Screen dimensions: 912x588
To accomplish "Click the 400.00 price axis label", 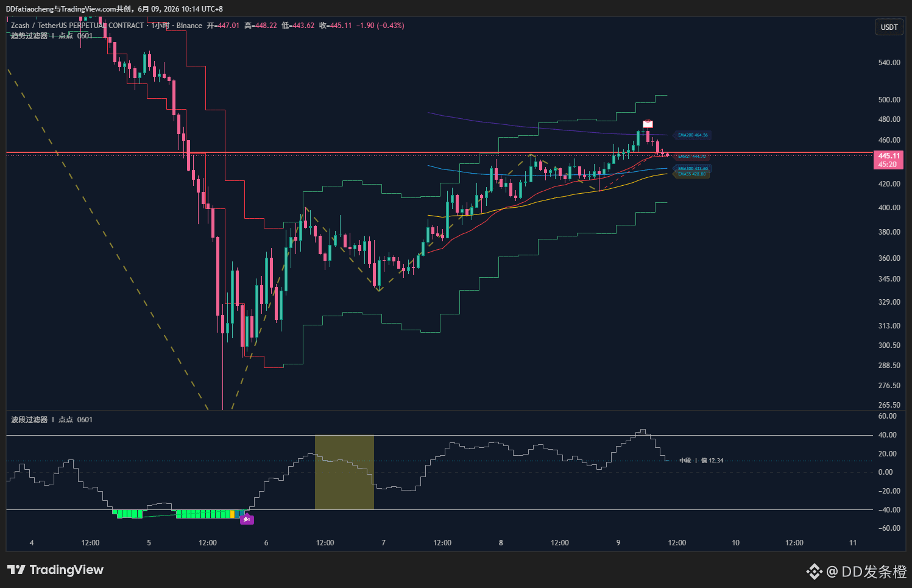I will pyautogui.click(x=889, y=208).
